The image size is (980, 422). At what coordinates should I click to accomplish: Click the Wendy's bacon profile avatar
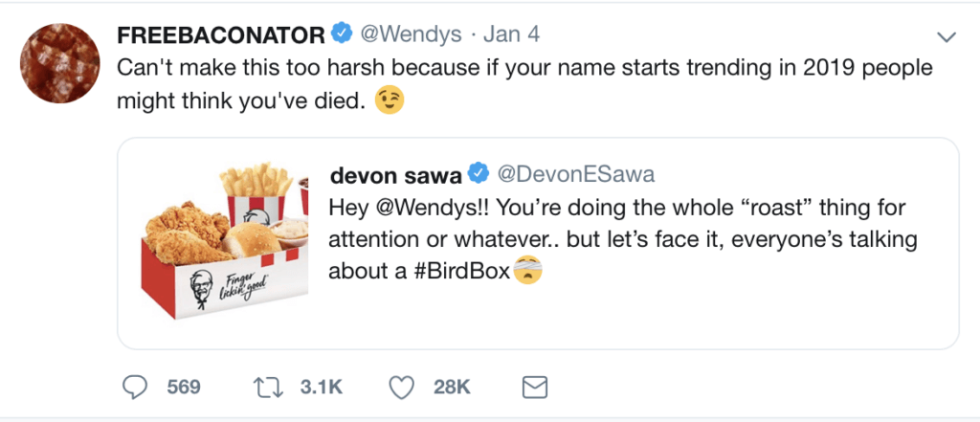coord(59,64)
